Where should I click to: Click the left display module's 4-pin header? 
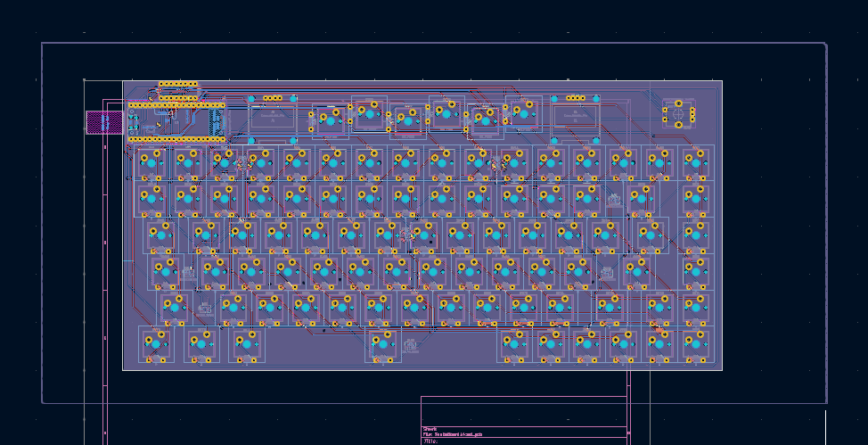point(272,98)
